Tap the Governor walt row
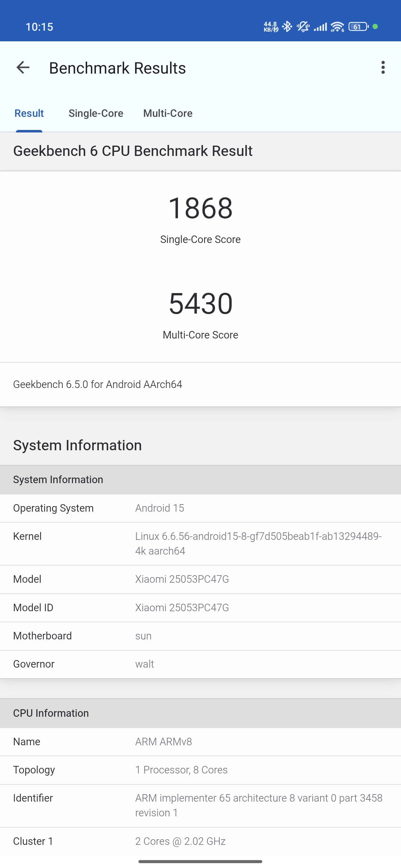401x868 pixels. (200, 664)
